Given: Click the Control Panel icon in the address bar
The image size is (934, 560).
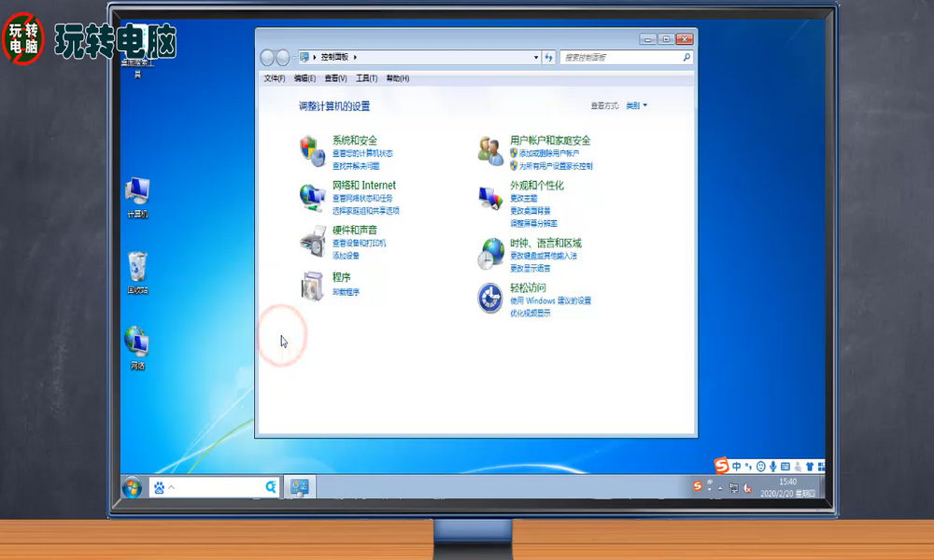Looking at the screenshot, I should [x=304, y=57].
